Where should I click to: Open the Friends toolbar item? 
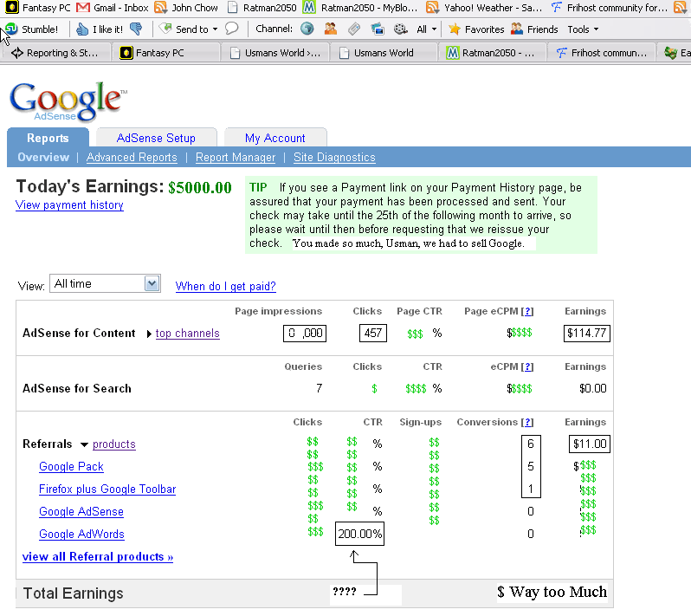[x=534, y=29]
